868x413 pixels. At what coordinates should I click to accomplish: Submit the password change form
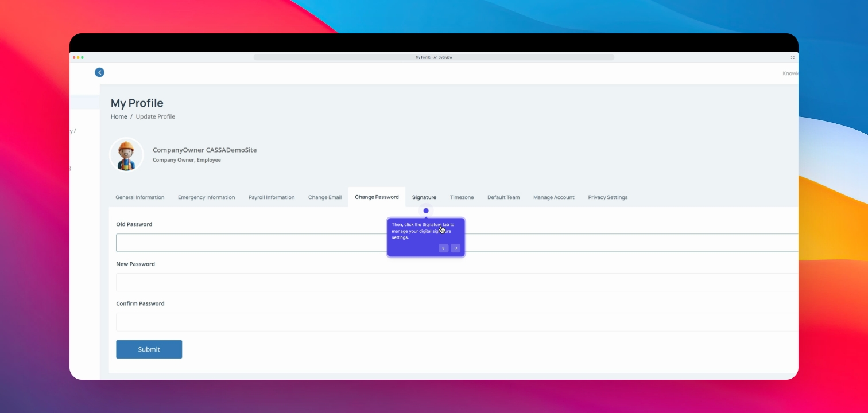point(149,349)
